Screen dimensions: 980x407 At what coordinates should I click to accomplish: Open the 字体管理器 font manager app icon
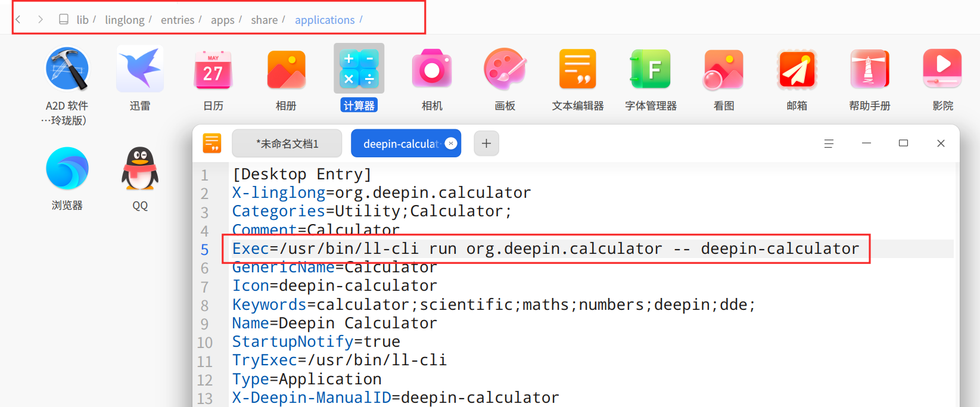tap(651, 69)
